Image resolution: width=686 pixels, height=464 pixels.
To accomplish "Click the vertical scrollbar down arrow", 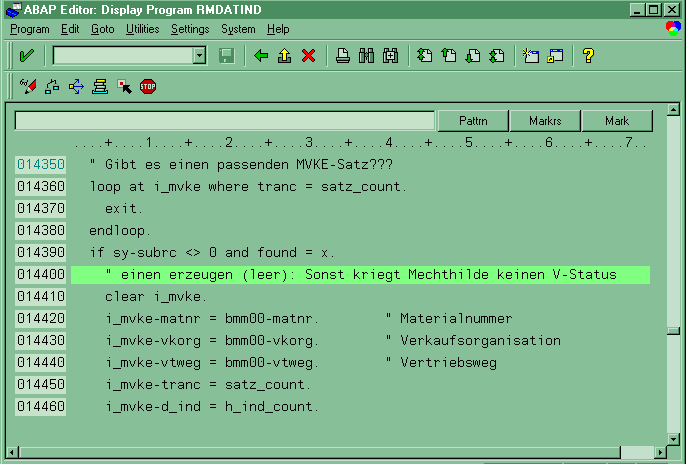I will (x=674, y=437).
